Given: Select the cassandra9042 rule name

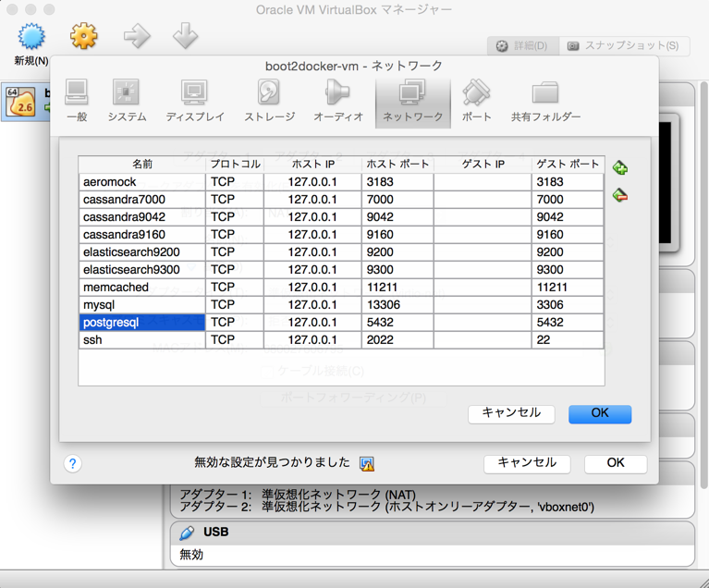Looking at the screenshot, I should [142, 217].
